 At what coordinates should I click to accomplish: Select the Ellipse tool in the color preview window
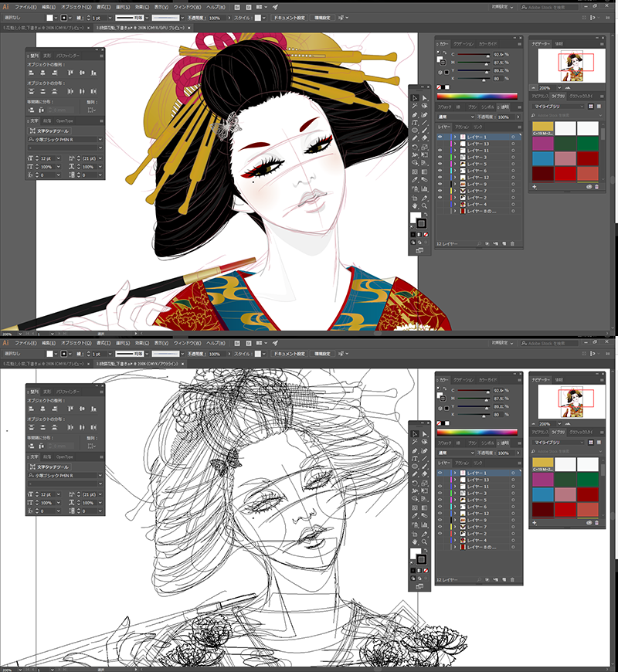[414, 131]
